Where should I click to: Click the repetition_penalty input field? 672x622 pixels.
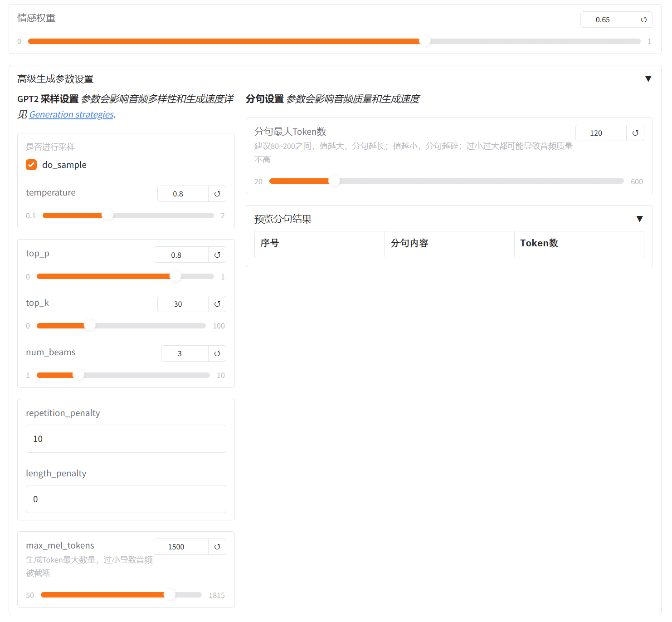click(x=126, y=439)
